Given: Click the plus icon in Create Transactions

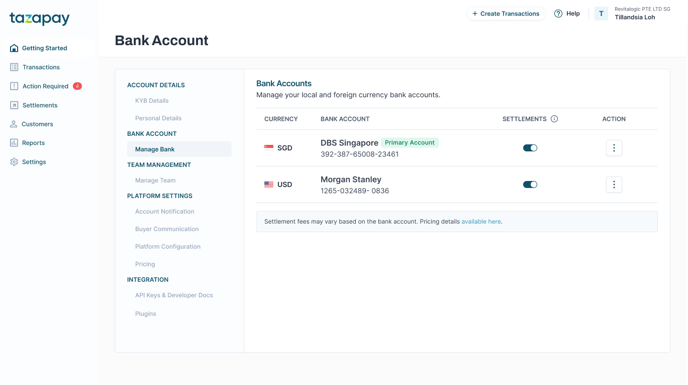Looking at the screenshot, I should coord(474,14).
